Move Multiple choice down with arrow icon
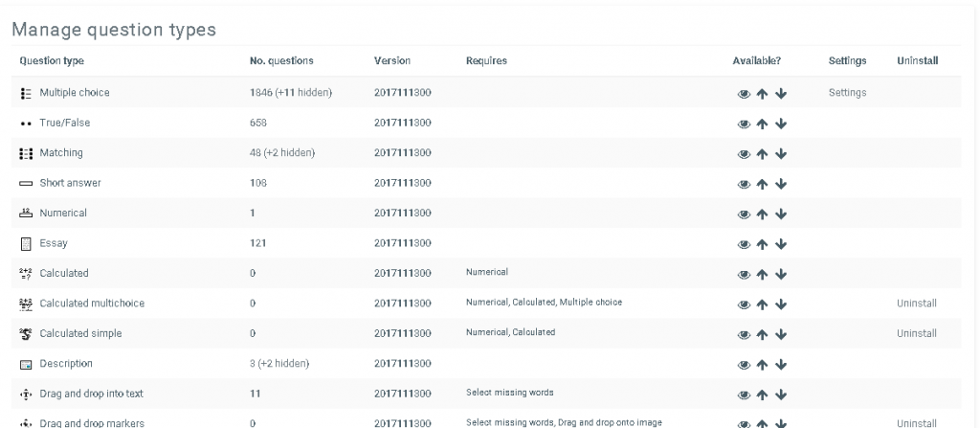The width and height of the screenshot is (980, 428). pos(781,94)
